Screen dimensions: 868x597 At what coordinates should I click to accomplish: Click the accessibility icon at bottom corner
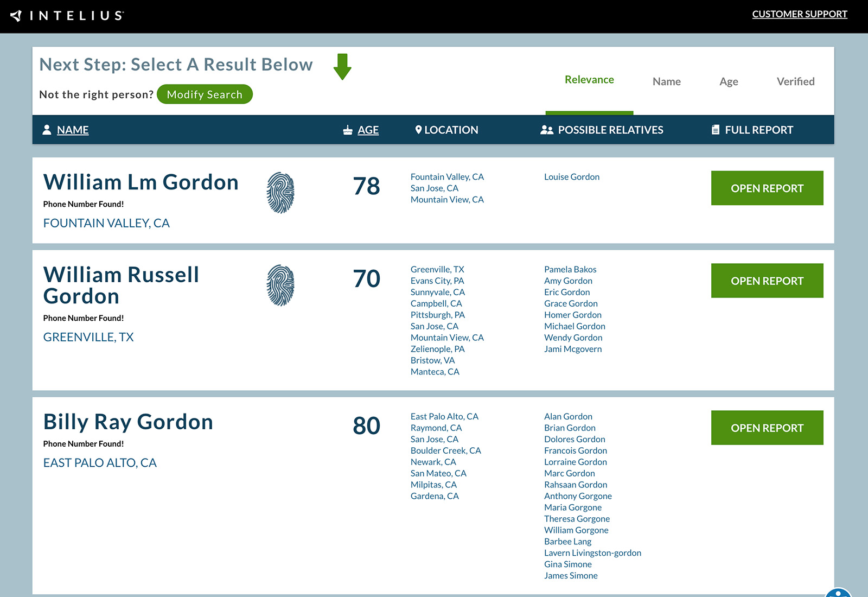coord(839,593)
